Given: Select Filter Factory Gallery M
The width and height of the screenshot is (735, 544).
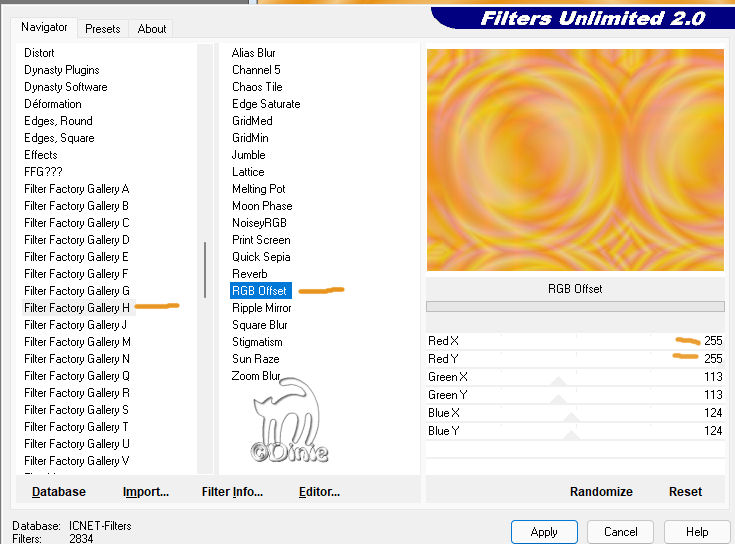Looking at the screenshot, I should tap(77, 342).
